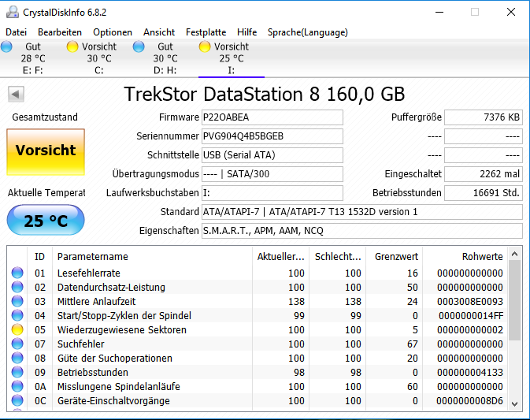
Task: Click the Schlecht... column header
Action: (x=337, y=257)
